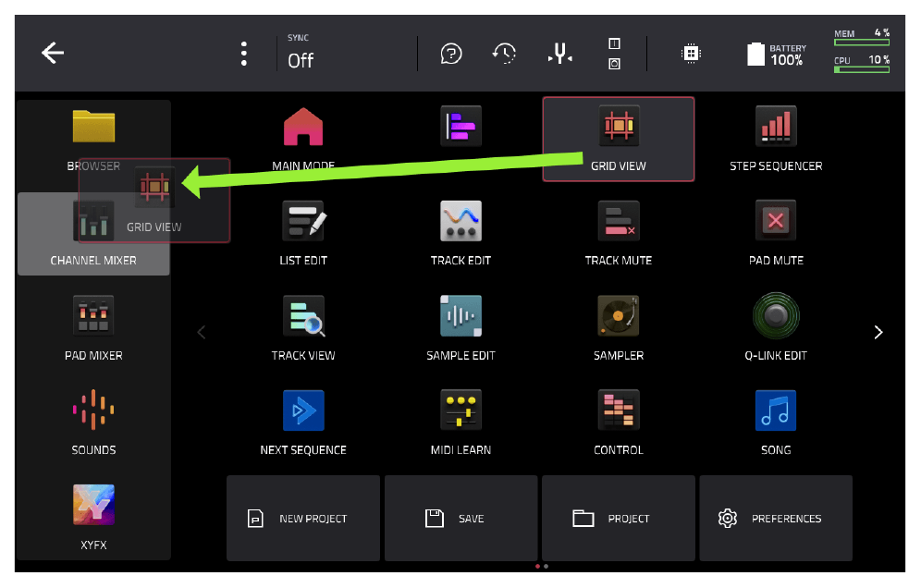The image size is (921, 588).
Task: Open Q-Link Edit
Action: point(775,328)
